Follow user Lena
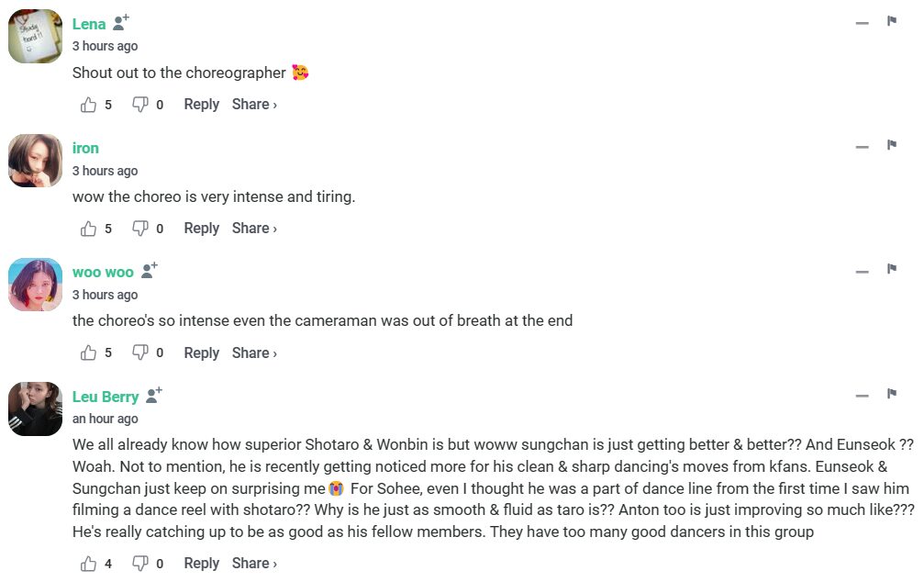Viewport: 924px width, 582px height. coord(121,23)
